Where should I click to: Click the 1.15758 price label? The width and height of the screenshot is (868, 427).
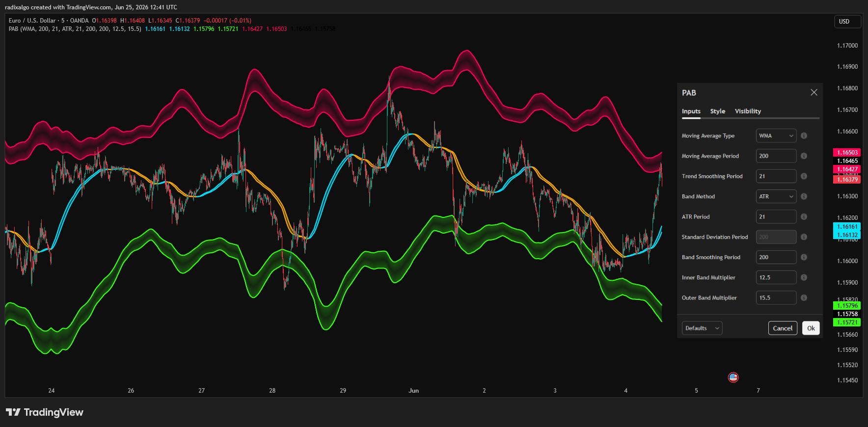click(847, 314)
